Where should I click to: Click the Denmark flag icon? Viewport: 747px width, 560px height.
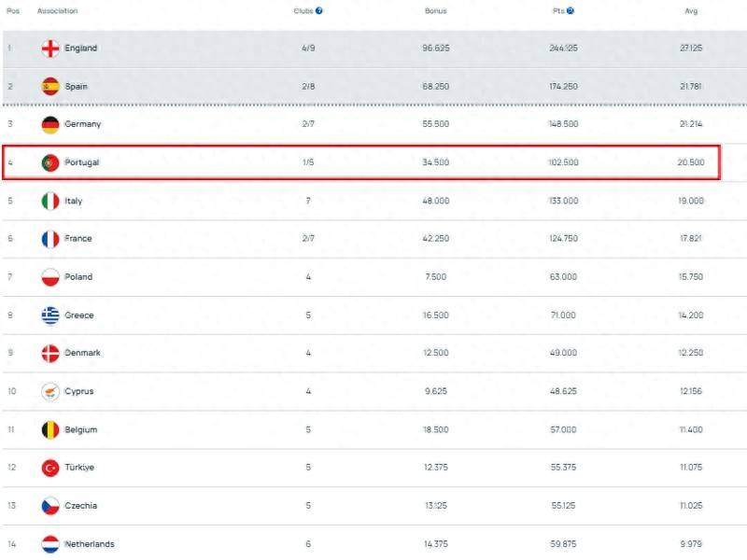point(50,354)
